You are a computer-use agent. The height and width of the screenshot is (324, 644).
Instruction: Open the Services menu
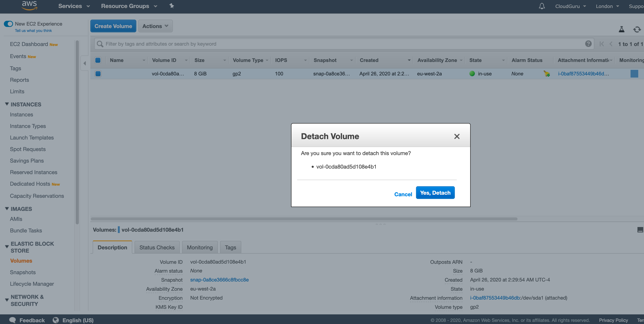(74, 6)
